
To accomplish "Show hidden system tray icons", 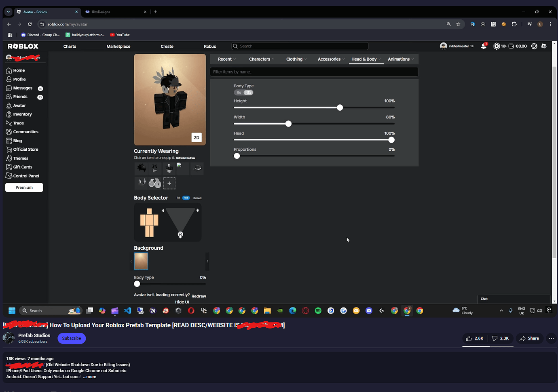I will (x=501, y=311).
